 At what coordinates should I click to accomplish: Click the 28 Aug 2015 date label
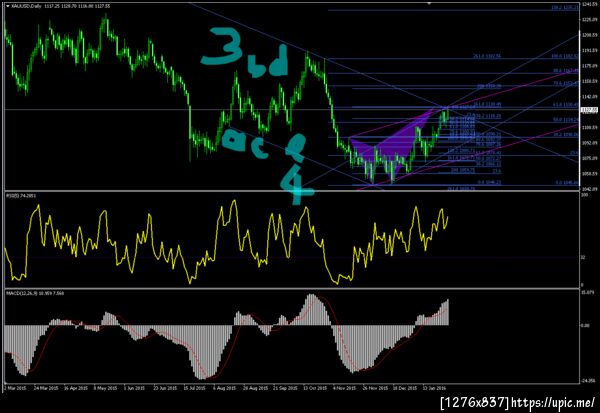pos(255,388)
